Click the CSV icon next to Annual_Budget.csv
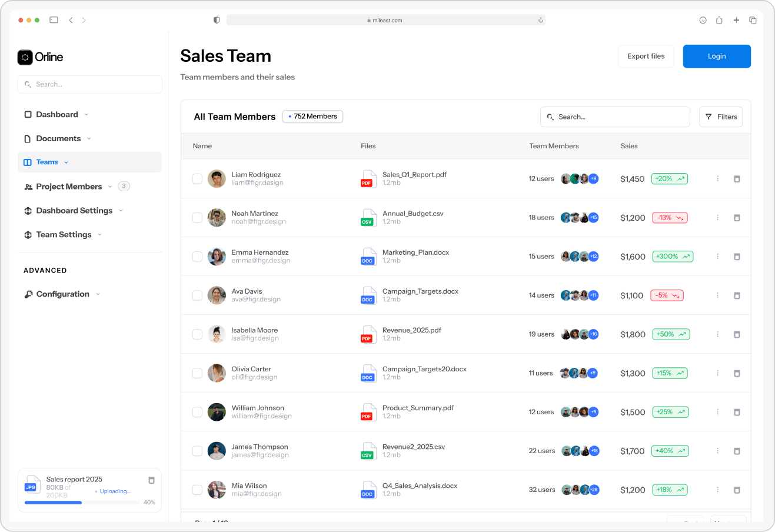775x532 pixels. pos(368,217)
